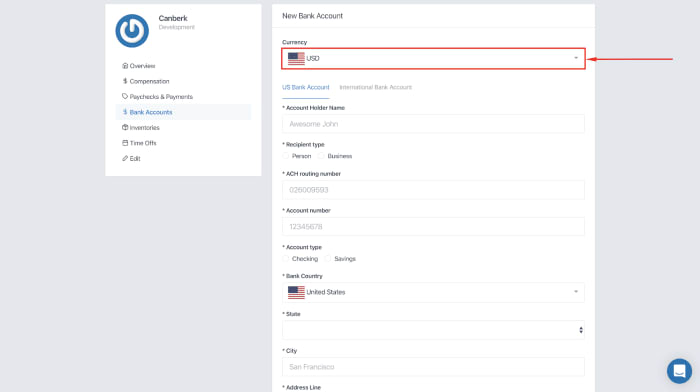
Task: Click the ACH routing number field
Action: [433, 190]
